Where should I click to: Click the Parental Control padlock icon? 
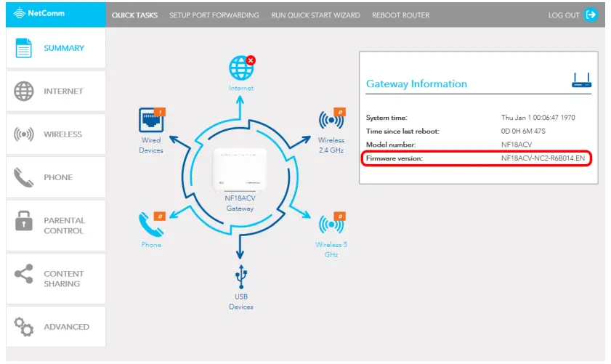24,221
